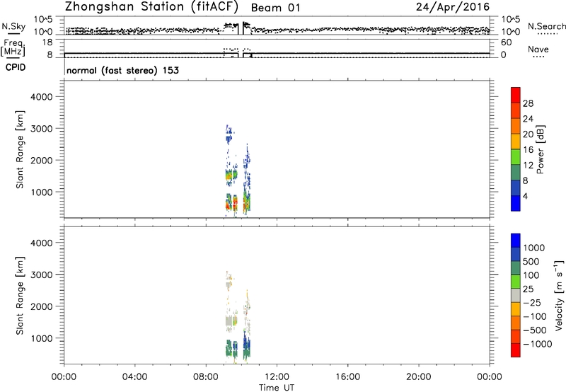Viewport: 566px width, 392px height.
Task: Click the 18 tick on frequency axis
Action: [47, 42]
